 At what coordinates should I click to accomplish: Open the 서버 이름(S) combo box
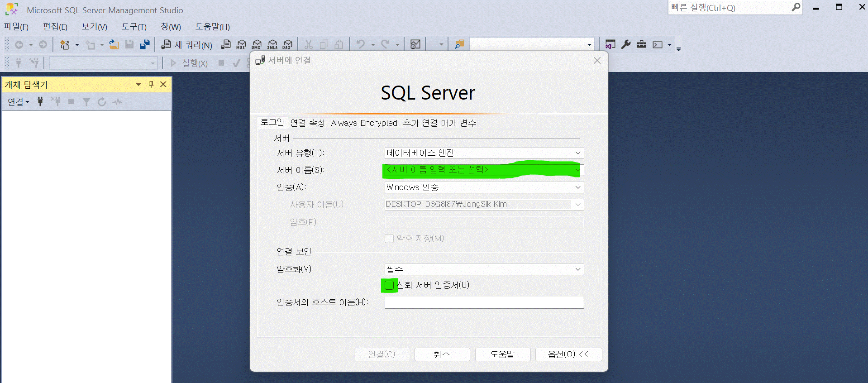(484, 170)
